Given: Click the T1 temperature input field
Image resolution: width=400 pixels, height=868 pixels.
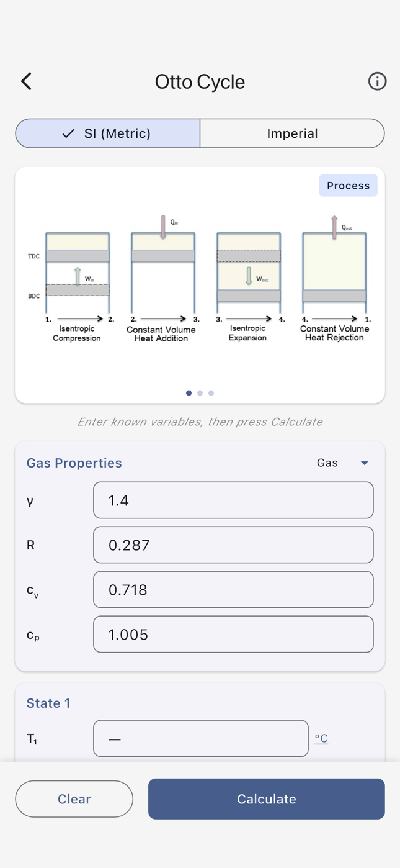Looking at the screenshot, I should pos(200,738).
